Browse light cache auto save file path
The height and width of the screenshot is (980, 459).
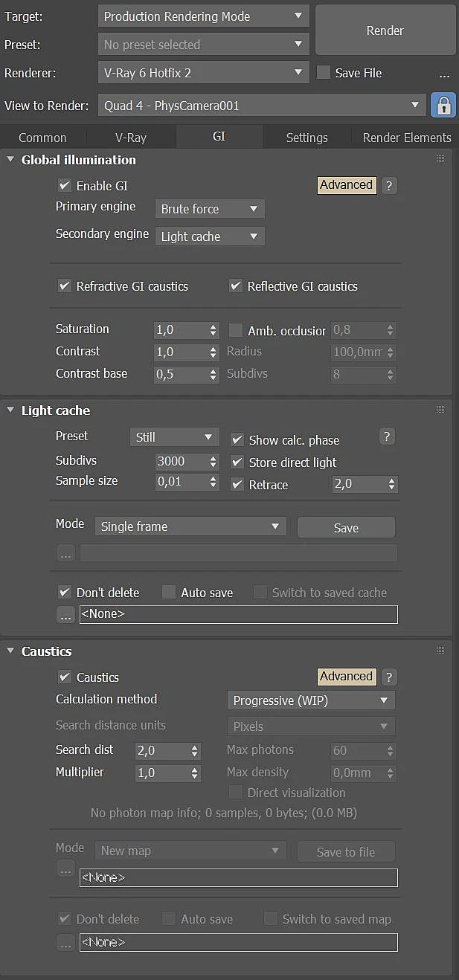pos(65,614)
